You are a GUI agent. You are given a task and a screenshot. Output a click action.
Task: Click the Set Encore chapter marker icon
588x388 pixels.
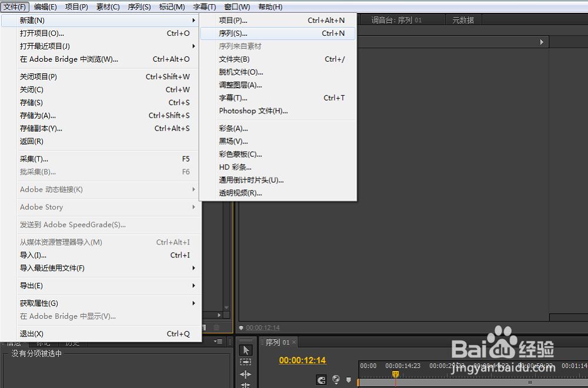336,380
